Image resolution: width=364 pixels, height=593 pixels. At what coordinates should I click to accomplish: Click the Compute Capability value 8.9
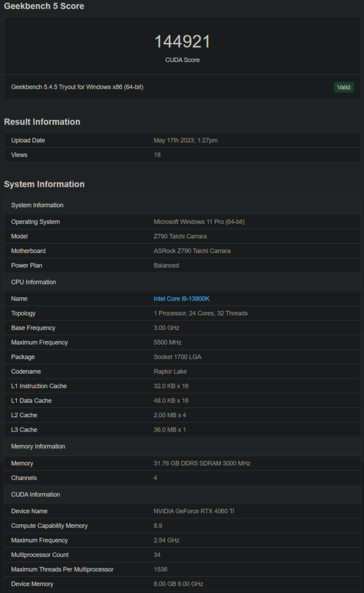[158, 526]
